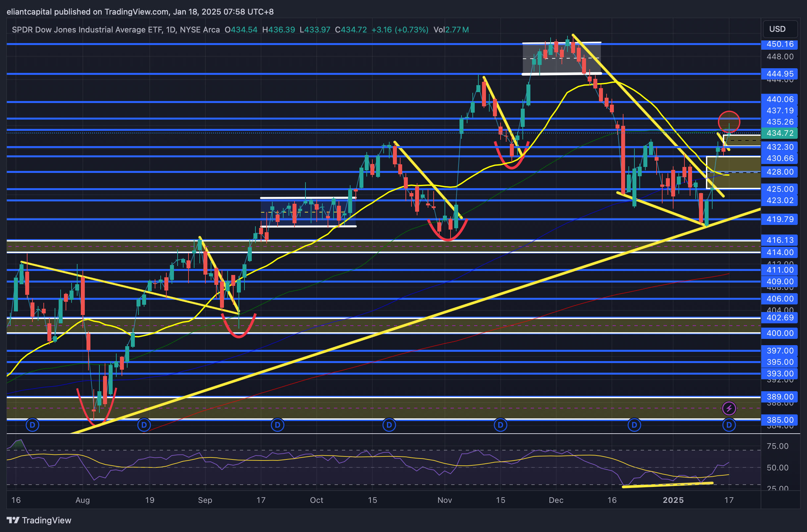Click the green 434.72 current price label
The image size is (807, 532).
[x=780, y=133]
